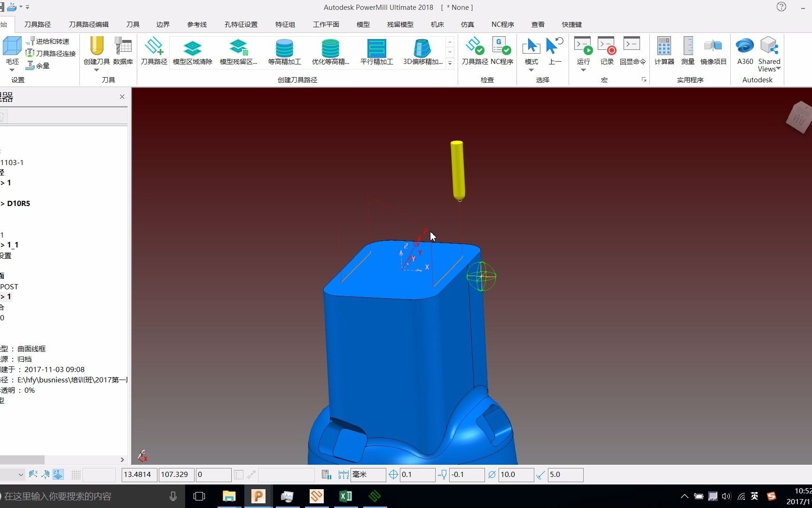The width and height of the screenshot is (812, 508).
Task: Expand the 模式 dropdown arrow
Action: coord(531,70)
